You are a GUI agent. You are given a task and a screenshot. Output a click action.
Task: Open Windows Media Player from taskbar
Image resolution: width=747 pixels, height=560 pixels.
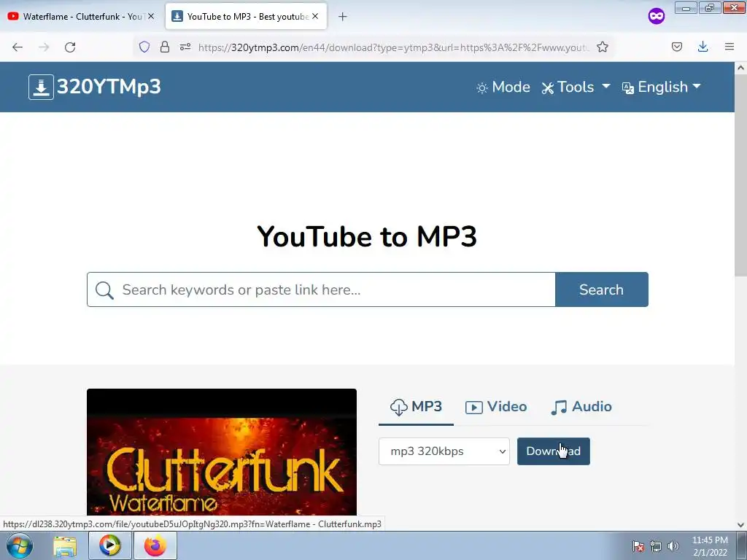[110, 545]
